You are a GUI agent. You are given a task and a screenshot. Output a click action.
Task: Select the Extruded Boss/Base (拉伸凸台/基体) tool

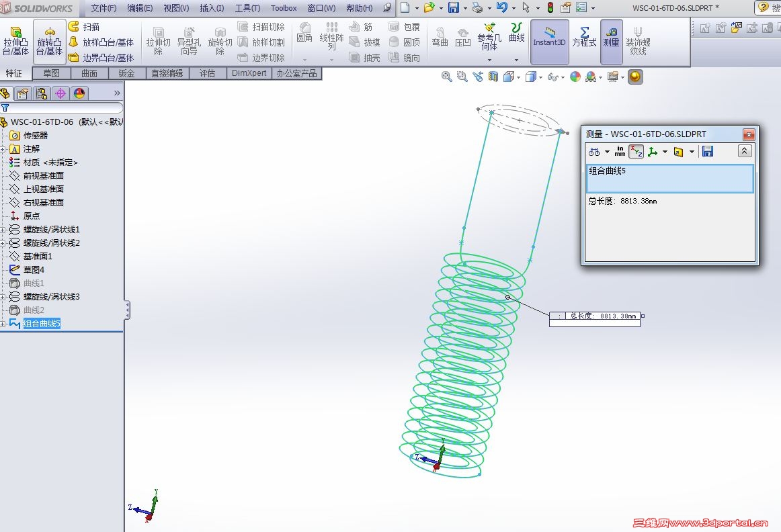click(15, 41)
